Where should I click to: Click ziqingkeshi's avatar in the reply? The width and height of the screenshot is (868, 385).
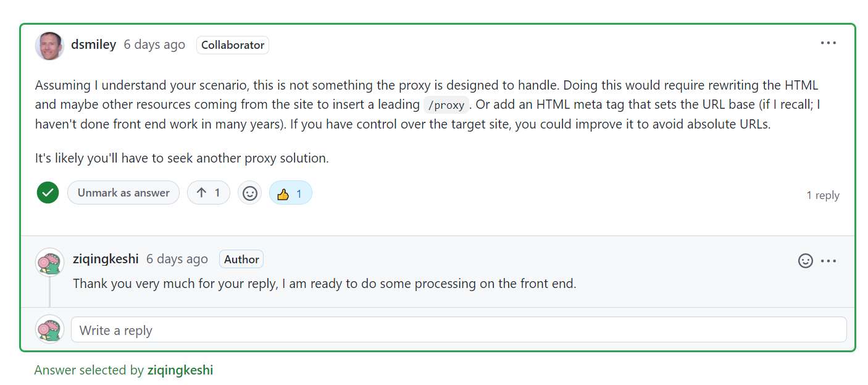pyautogui.click(x=49, y=263)
